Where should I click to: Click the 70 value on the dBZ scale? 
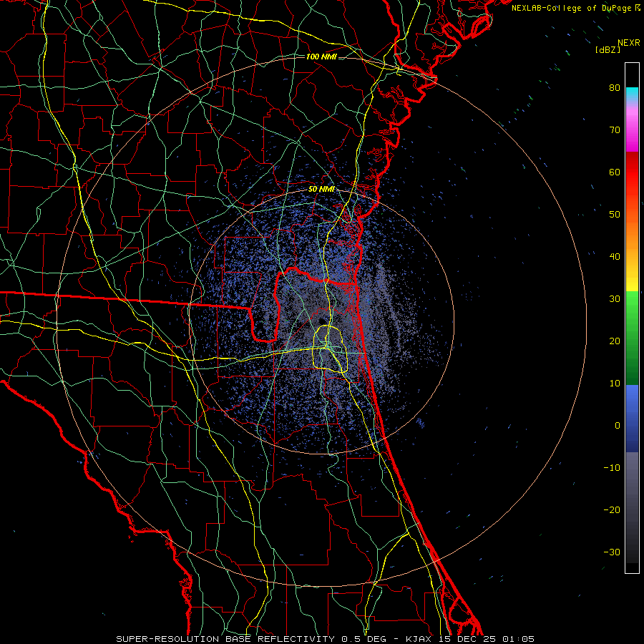pyautogui.click(x=615, y=130)
